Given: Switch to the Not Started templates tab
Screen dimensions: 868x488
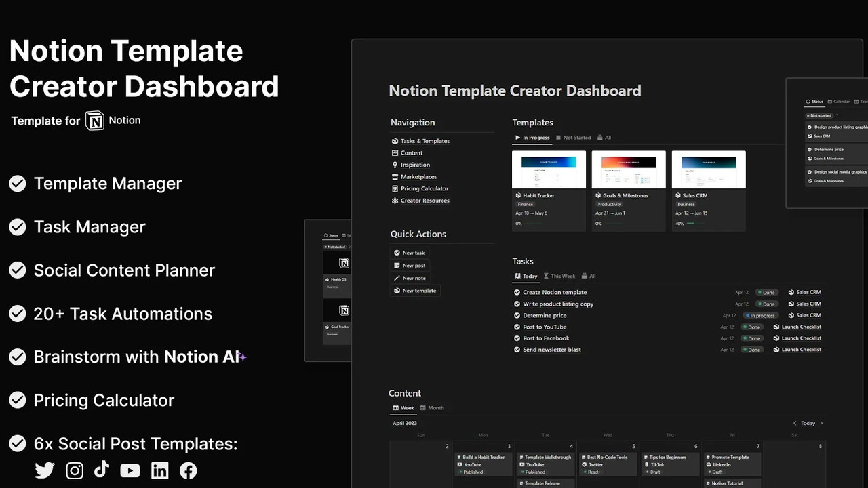Looking at the screenshot, I should 573,138.
